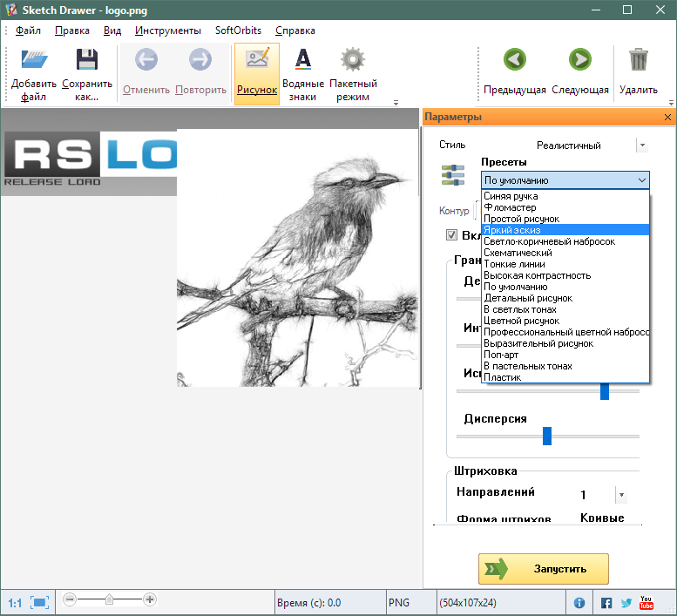Open the Справка menu
This screenshot has width=677, height=616.
tap(294, 30)
